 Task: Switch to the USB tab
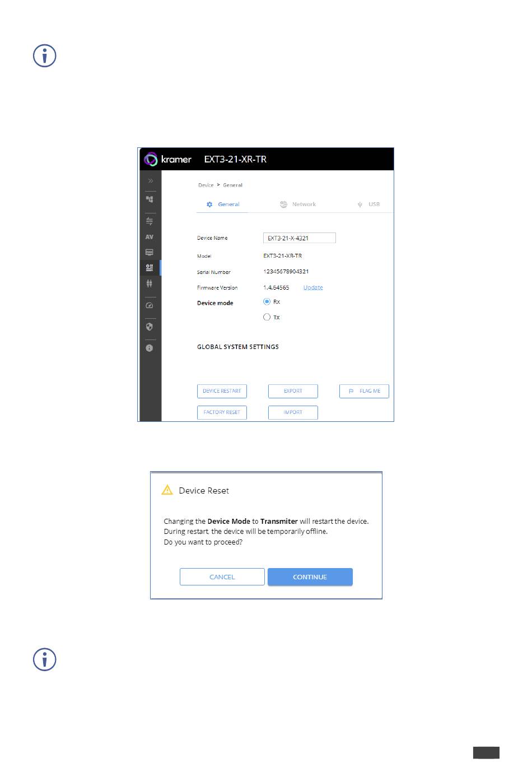pos(368,204)
